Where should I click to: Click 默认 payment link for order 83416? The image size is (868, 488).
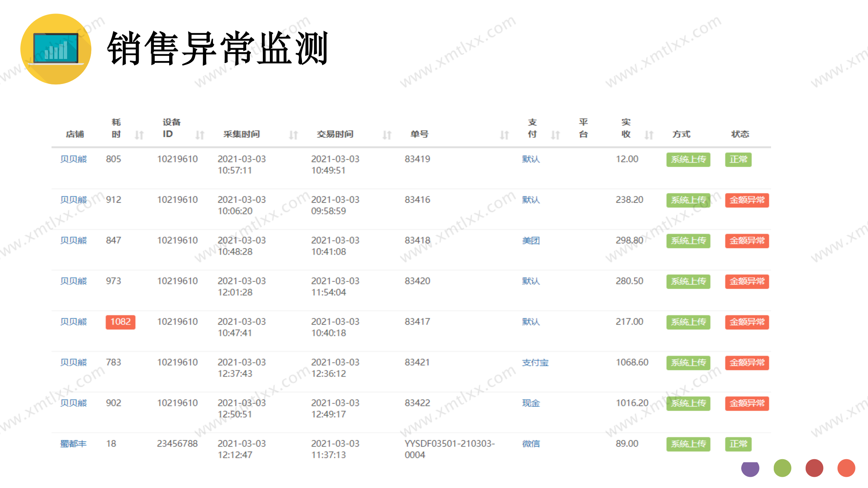[x=531, y=200]
